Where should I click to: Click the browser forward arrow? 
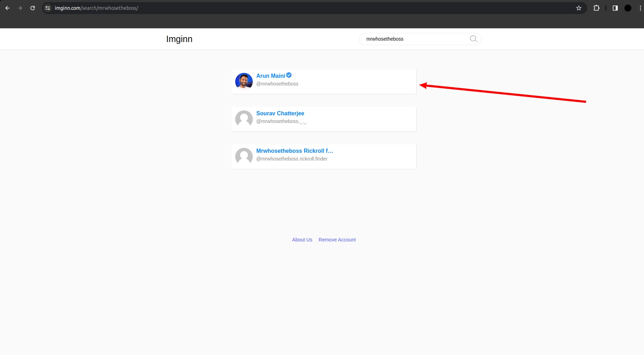pos(20,8)
